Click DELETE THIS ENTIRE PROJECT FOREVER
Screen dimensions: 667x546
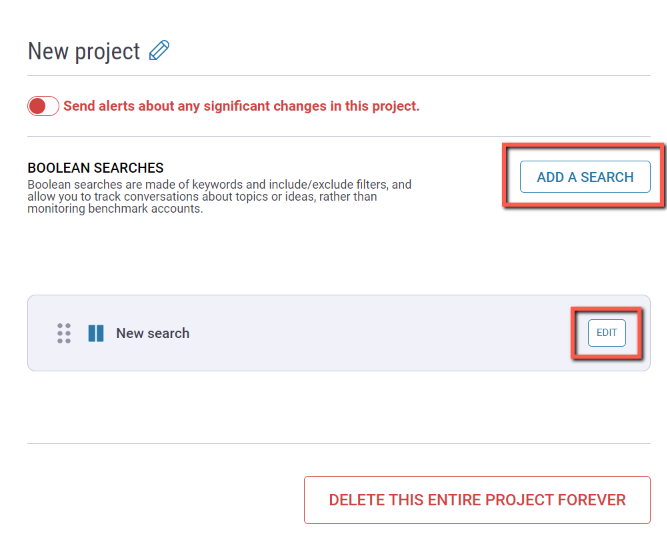tap(477, 500)
